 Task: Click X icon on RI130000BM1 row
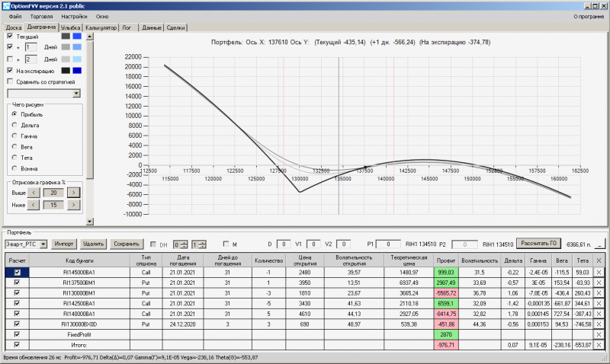click(x=599, y=293)
